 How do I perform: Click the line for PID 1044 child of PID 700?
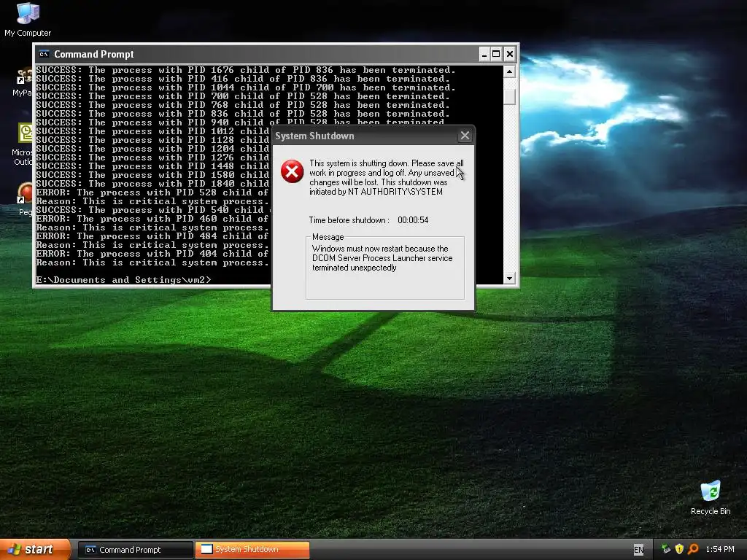point(246,87)
